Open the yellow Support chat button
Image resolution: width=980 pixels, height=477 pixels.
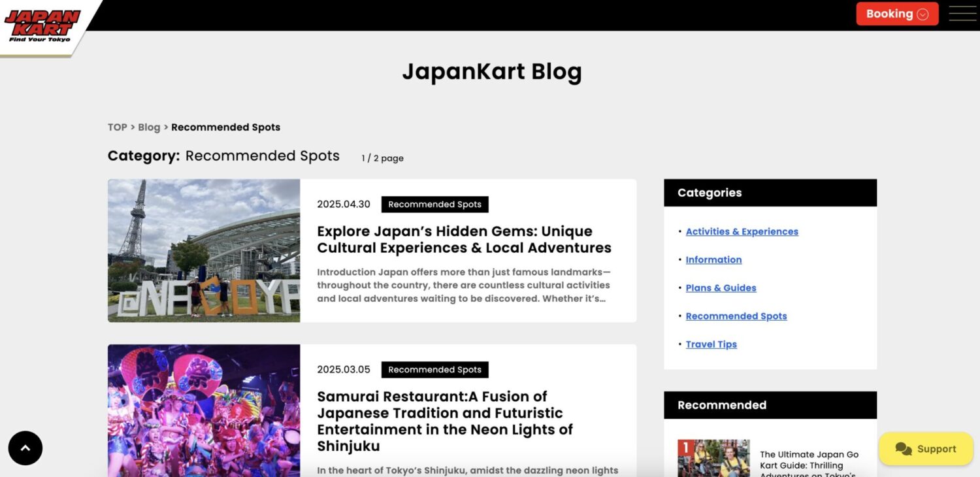(x=926, y=449)
